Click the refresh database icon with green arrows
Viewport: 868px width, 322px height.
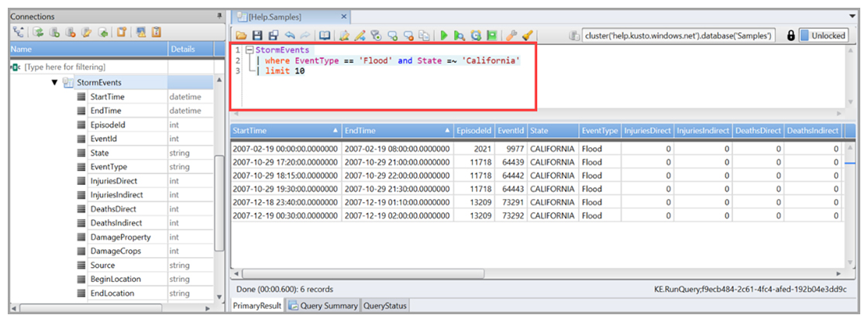point(38,32)
